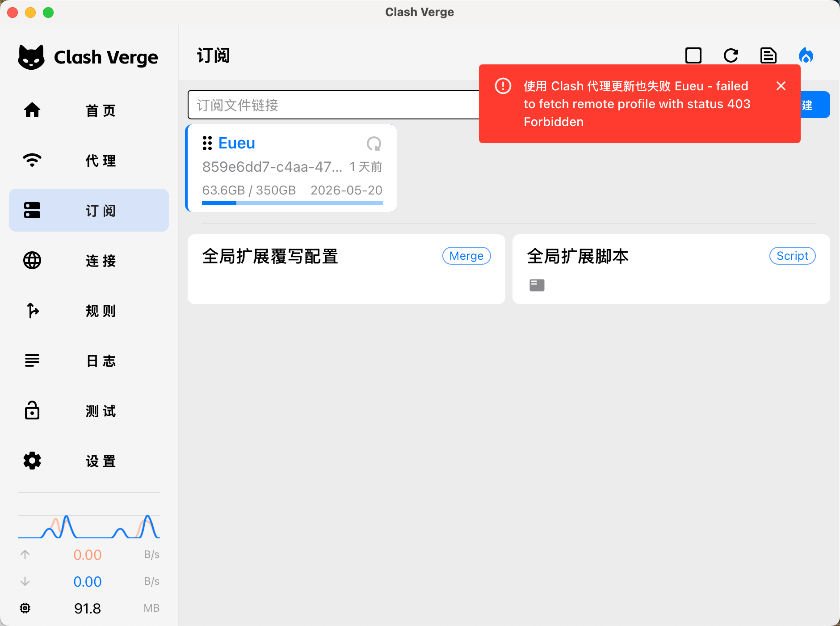Viewport: 840px width, 626px height.
Task: Click the blue flame icon in header
Action: pos(806,56)
